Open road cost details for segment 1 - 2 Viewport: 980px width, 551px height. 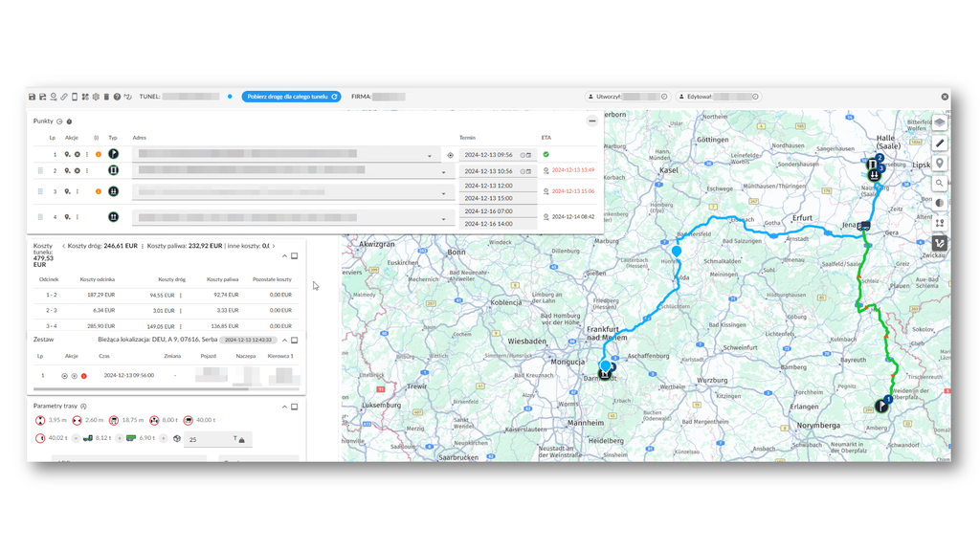pos(181,296)
